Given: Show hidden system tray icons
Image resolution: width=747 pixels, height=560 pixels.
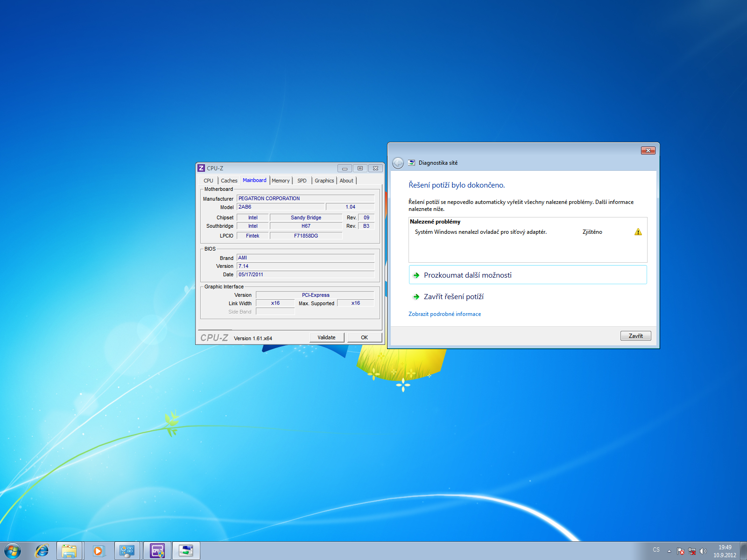Looking at the screenshot, I should coord(669,551).
